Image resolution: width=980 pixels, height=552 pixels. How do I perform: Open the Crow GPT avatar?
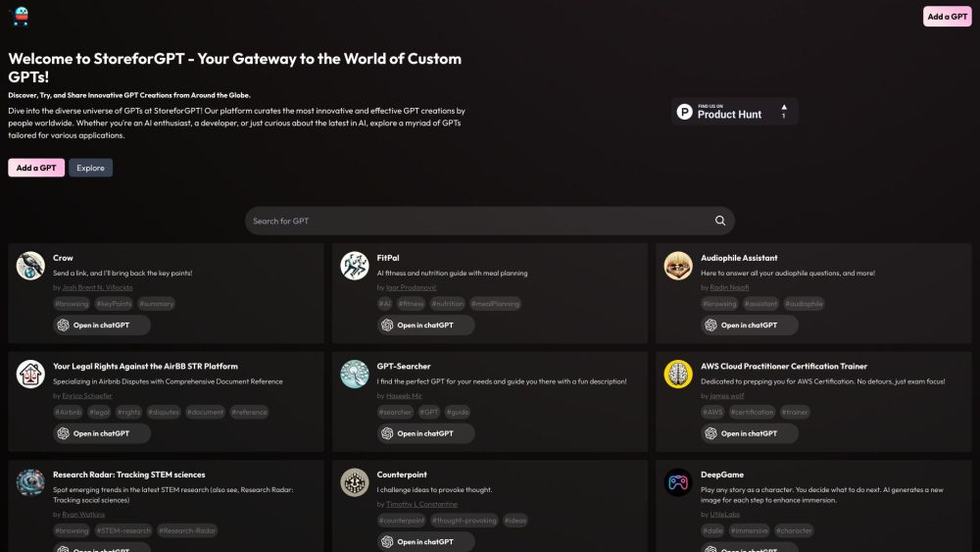pos(30,266)
